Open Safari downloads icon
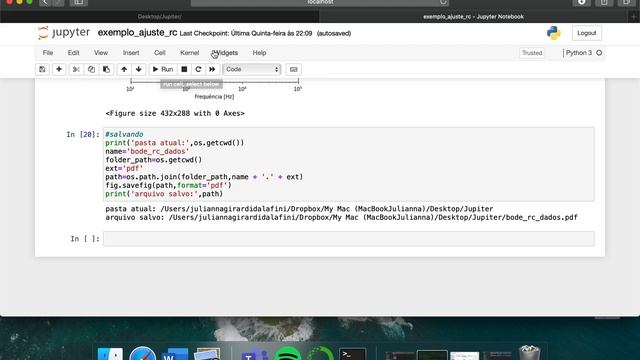 tap(582, 2)
